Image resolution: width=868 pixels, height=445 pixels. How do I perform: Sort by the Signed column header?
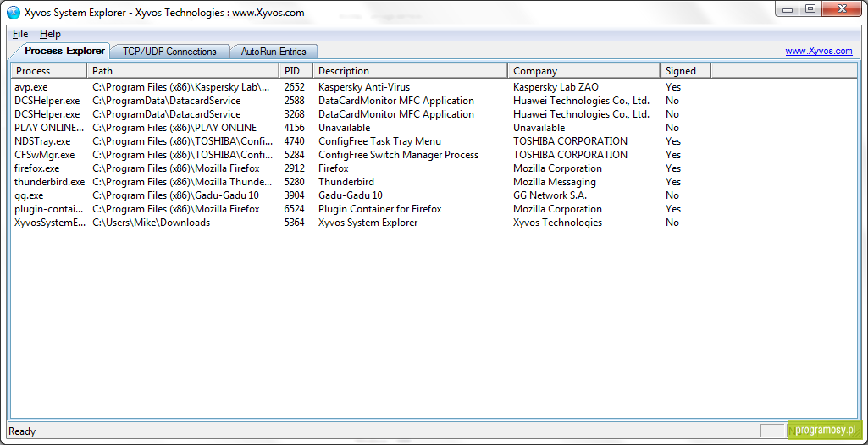[x=685, y=71]
